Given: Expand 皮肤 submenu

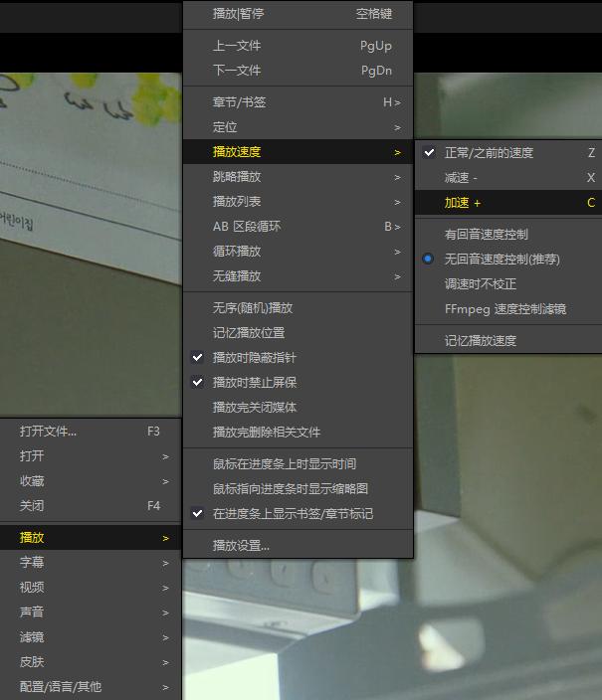Looking at the screenshot, I should pyautogui.click(x=91, y=661).
